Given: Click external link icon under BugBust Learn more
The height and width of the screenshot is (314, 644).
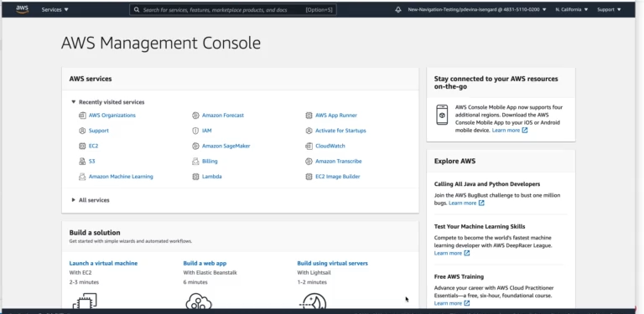Looking at the screenshot, I should 481,203.
